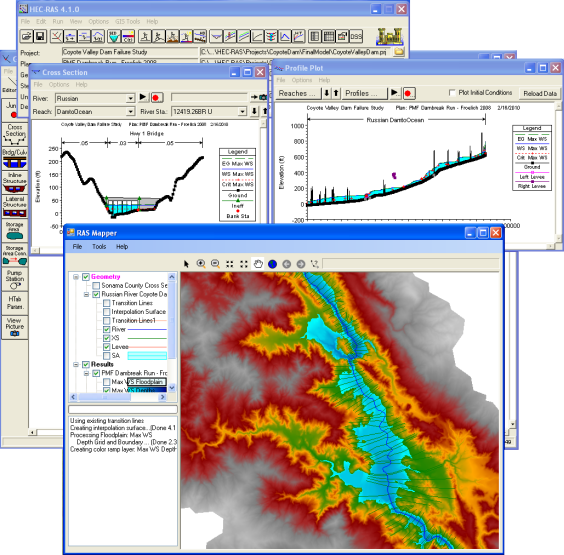Click the View Picture sidebar icon

[15, 327]
